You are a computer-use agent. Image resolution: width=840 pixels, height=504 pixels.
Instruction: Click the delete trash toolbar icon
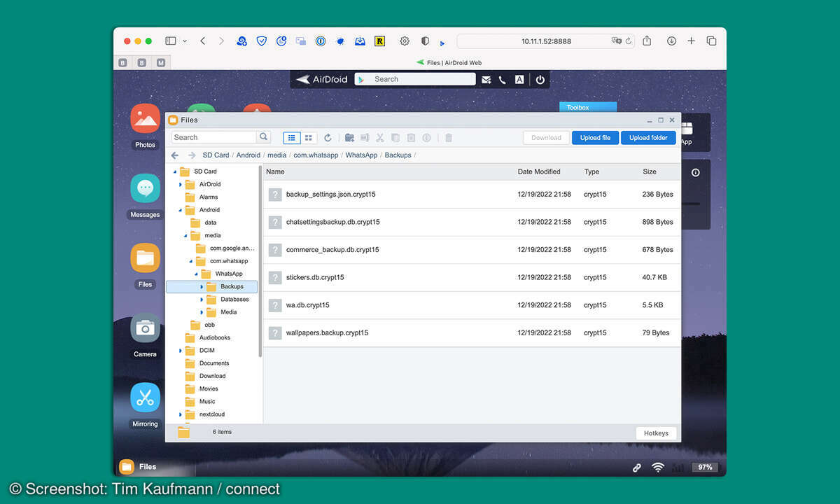point(449,138)
